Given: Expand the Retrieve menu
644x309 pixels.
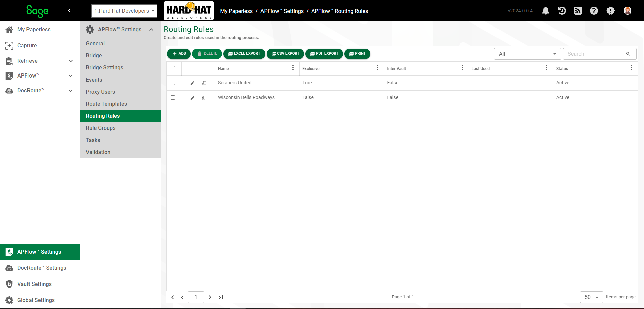Looking at the screenshot, I should [71, 61].
